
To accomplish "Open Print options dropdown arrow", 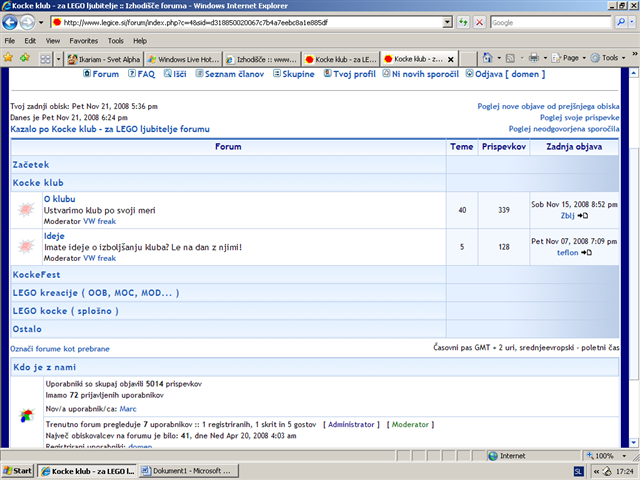I will coord(545,58).
